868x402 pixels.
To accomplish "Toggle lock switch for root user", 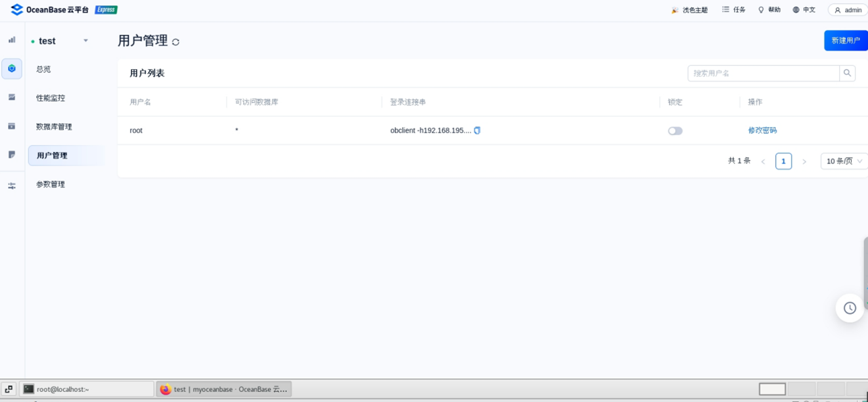I will (x=675, y=131).
